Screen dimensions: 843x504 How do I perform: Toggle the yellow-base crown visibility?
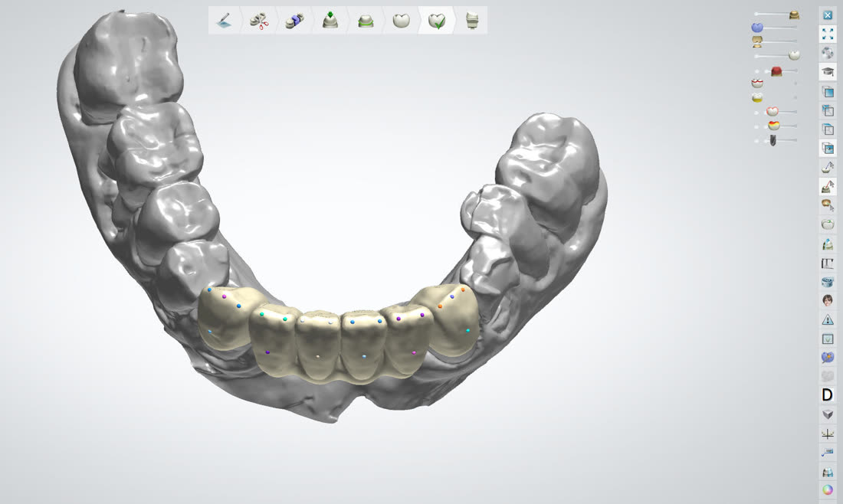tap(757, 97)
